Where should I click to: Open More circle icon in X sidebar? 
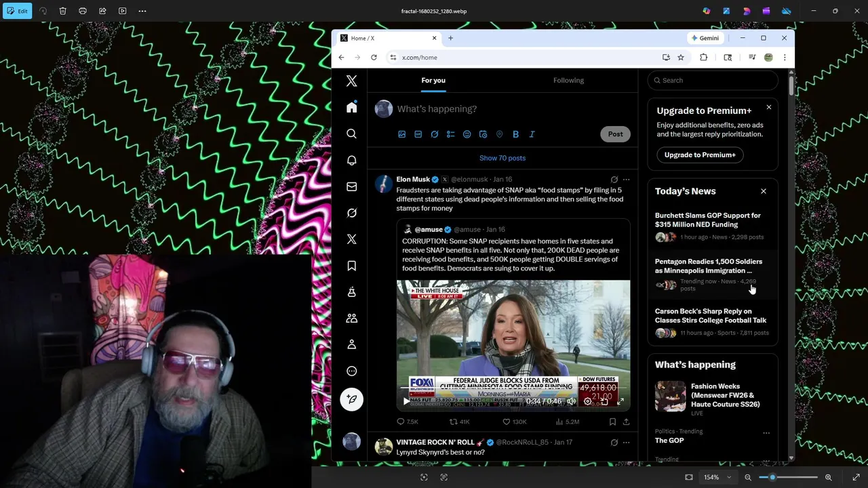(351, 371)
